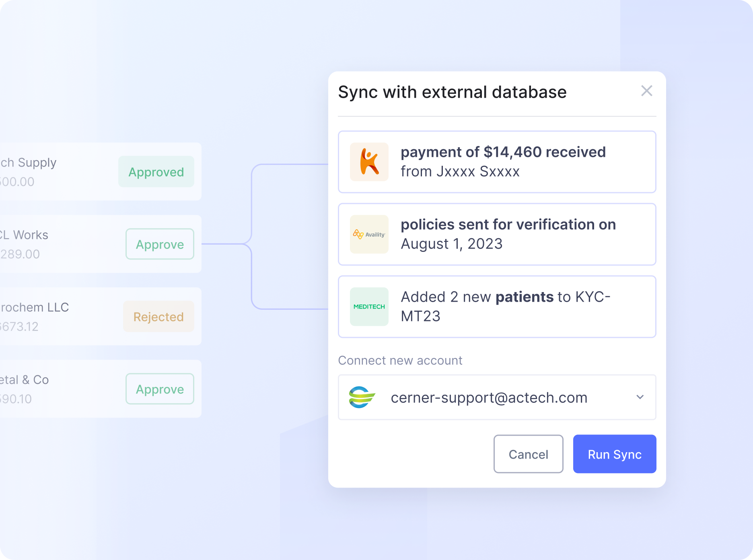Screen dimensions: 753x560
Task: Open the connect account dropdown chevron
Action: (x=640, y=397)
